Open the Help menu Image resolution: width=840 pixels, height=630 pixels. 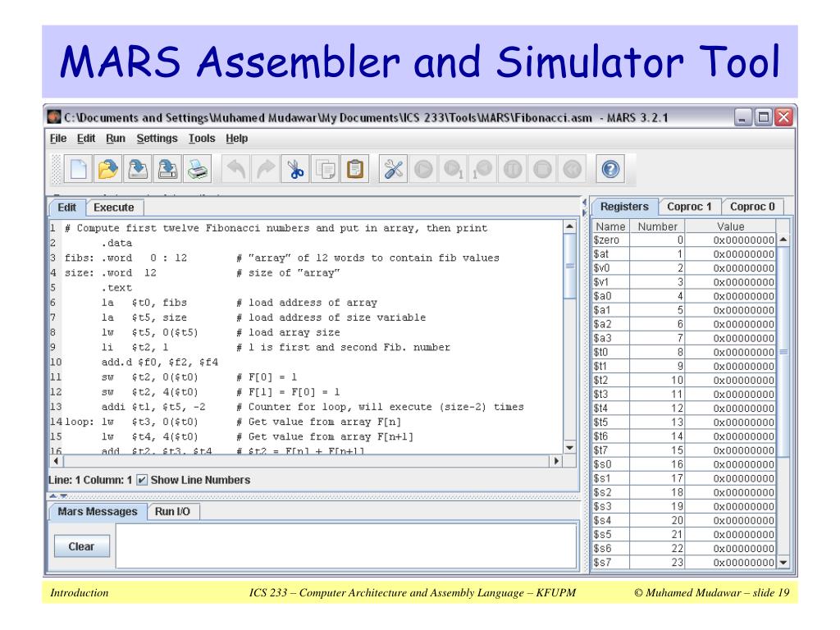point(236,138)
